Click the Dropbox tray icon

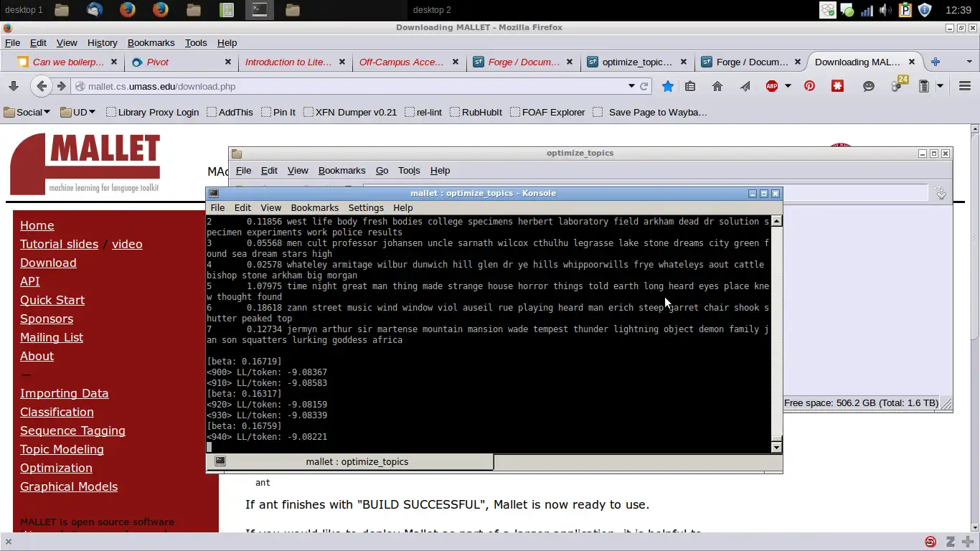pos(828,10)
